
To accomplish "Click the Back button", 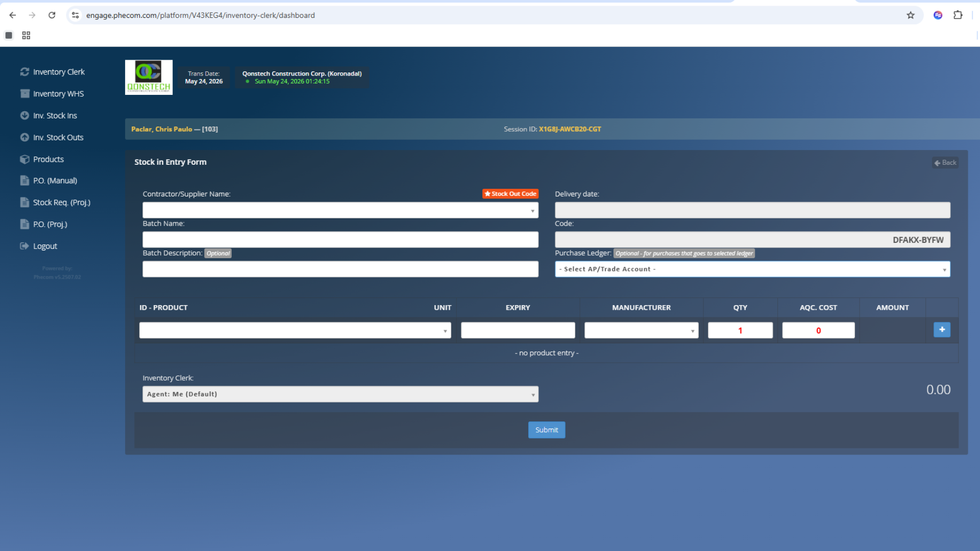I will point(945,163).
